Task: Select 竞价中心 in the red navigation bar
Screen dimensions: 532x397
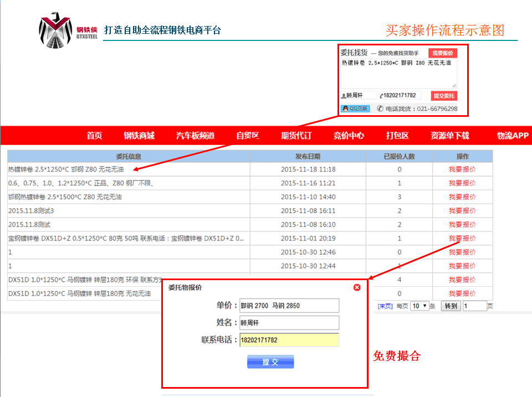Action: tap(349, 136)
